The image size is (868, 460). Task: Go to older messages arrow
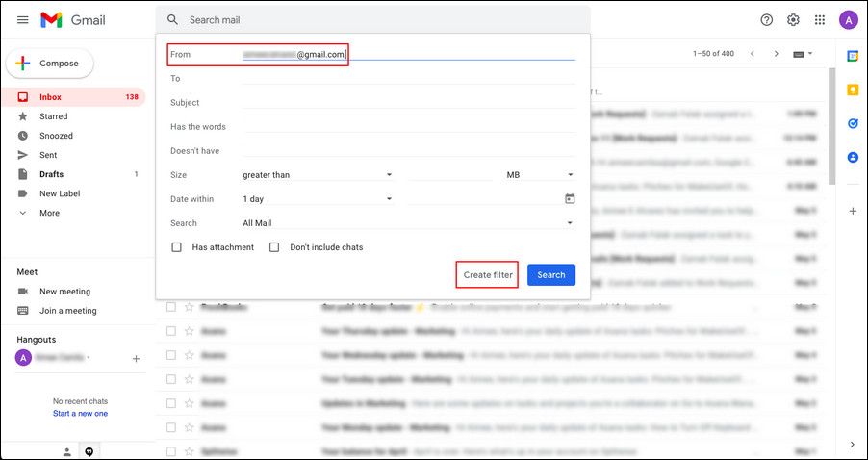777,54
